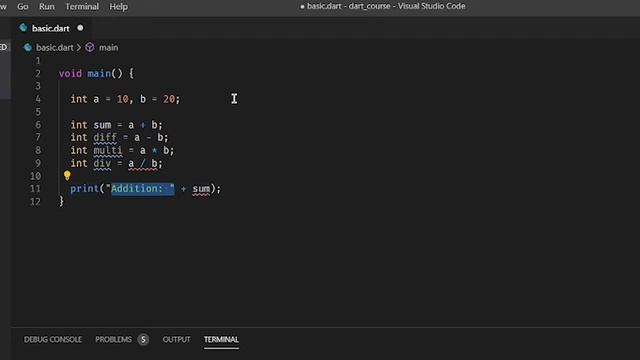Click basic.dart in the breadcrumb
Image resolution: width=640 pixels, height=360 pixels.
pyautogui.click(x=54, y=48)
